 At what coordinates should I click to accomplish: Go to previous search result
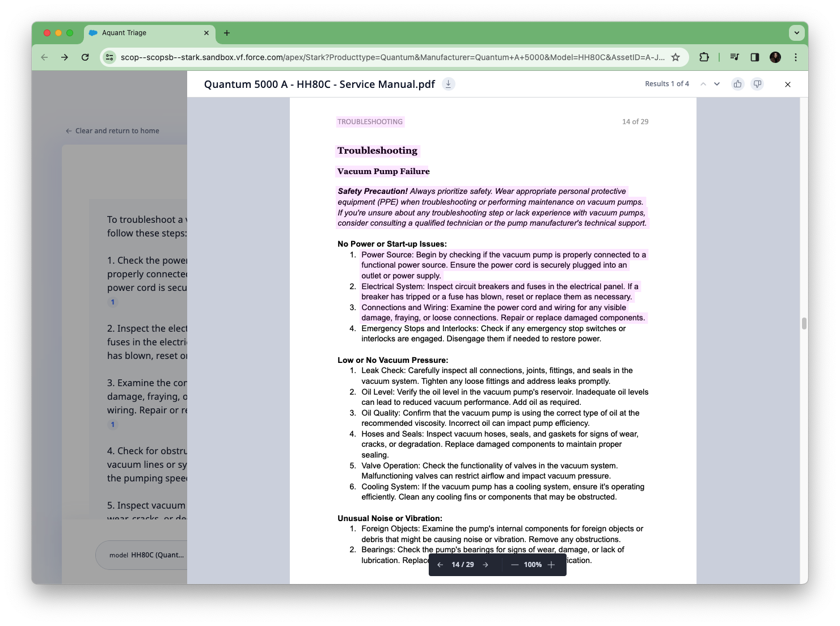703,84
